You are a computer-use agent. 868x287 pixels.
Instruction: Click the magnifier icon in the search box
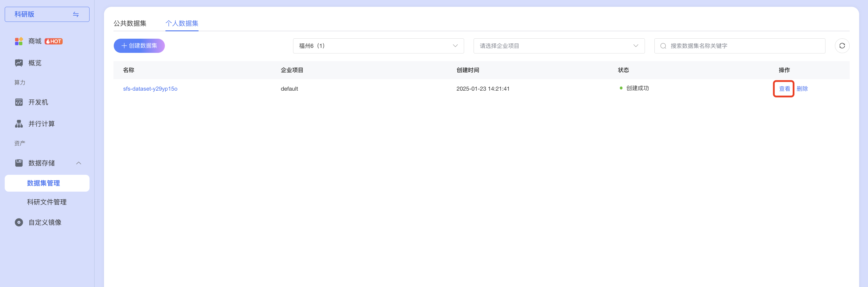[663, 46]
